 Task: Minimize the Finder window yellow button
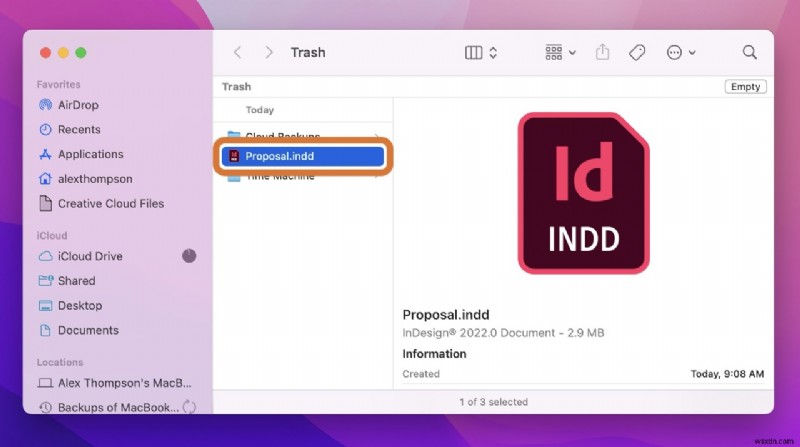(63, 53)
